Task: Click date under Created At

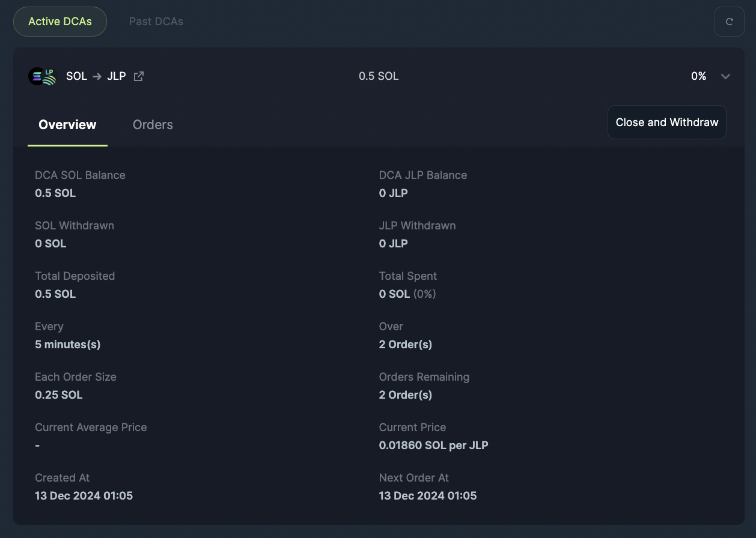Action: (84, 496)
